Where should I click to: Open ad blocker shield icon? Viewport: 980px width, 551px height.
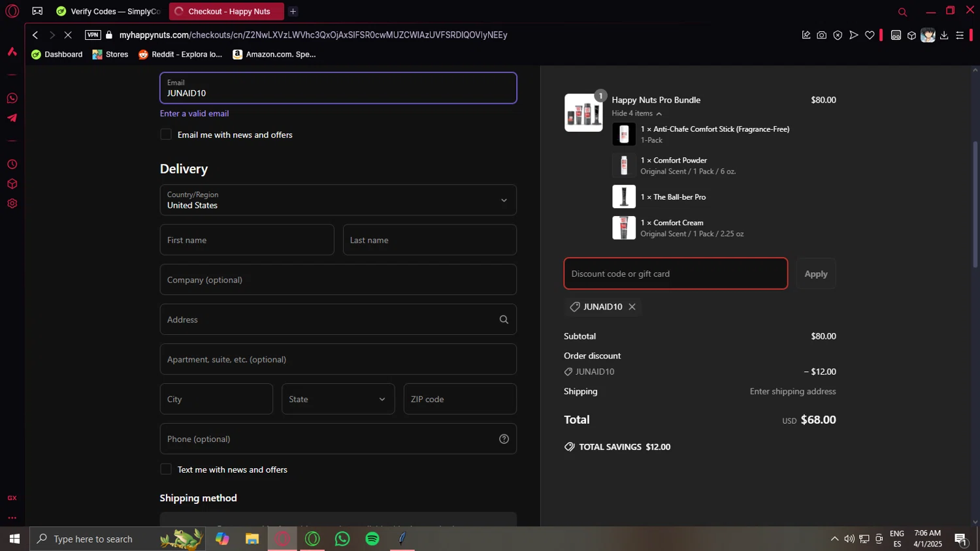(838, 35)
